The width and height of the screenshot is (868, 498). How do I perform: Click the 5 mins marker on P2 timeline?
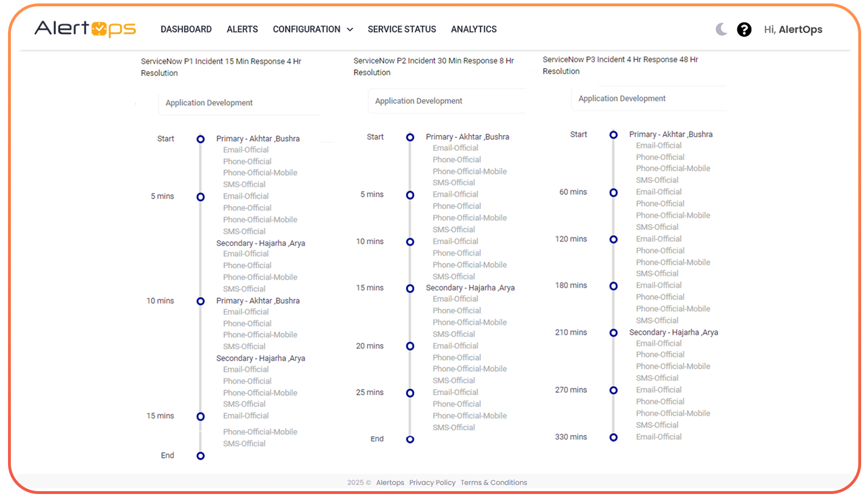pyautogui.click(x=410, y=195)
